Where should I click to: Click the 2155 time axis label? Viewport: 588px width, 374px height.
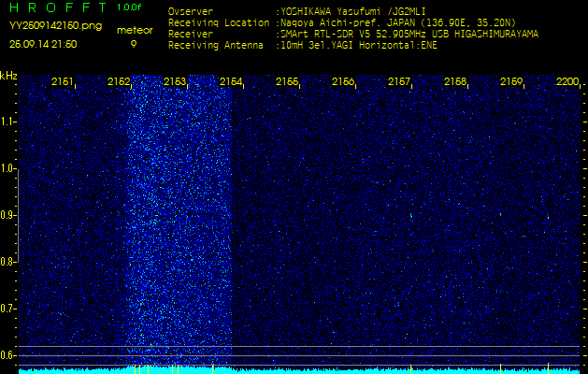287,81
